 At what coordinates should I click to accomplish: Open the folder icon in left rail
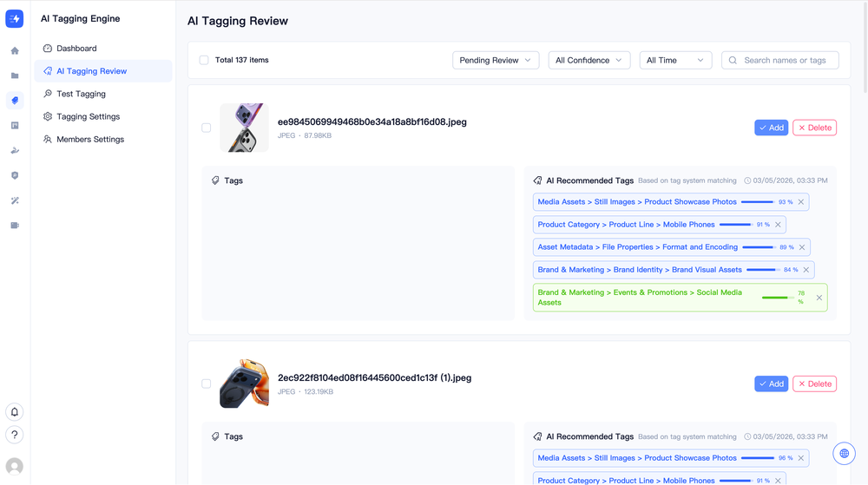click(x=15, y=76)
